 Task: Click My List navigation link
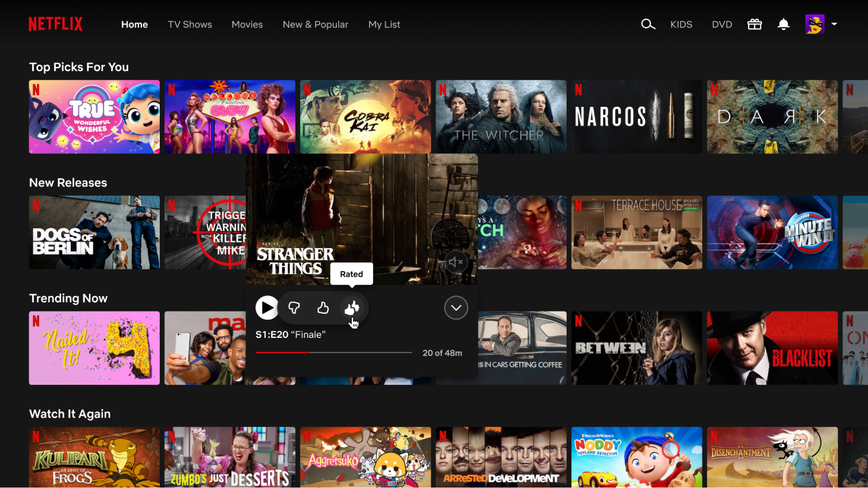384,24
